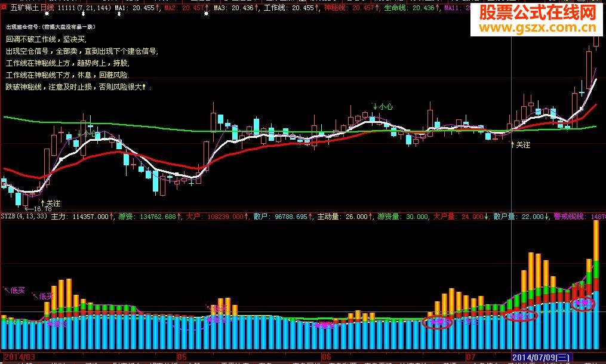Click the 工作线: 20.455 readout
606x364 pixels.
tap(290, 8)
